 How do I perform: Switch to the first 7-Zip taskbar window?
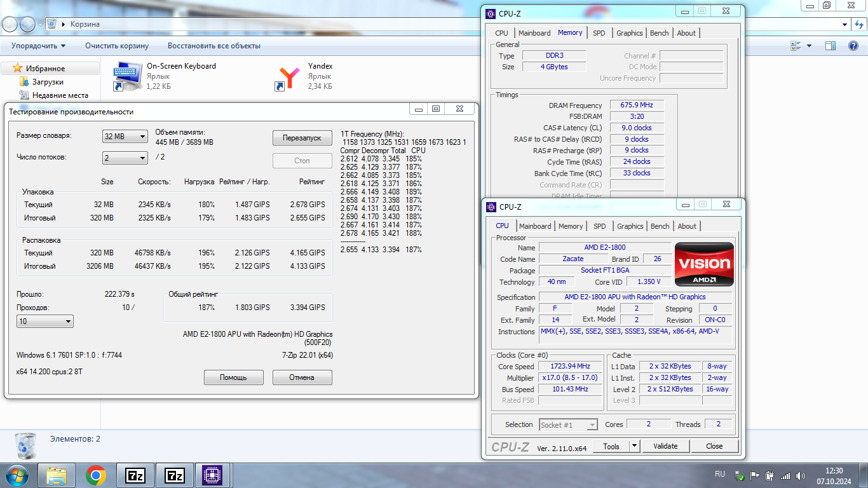(135, 475)
